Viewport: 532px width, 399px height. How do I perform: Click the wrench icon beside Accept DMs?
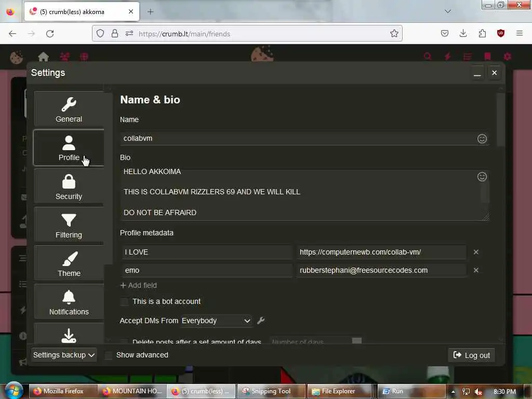click(261, 321)
